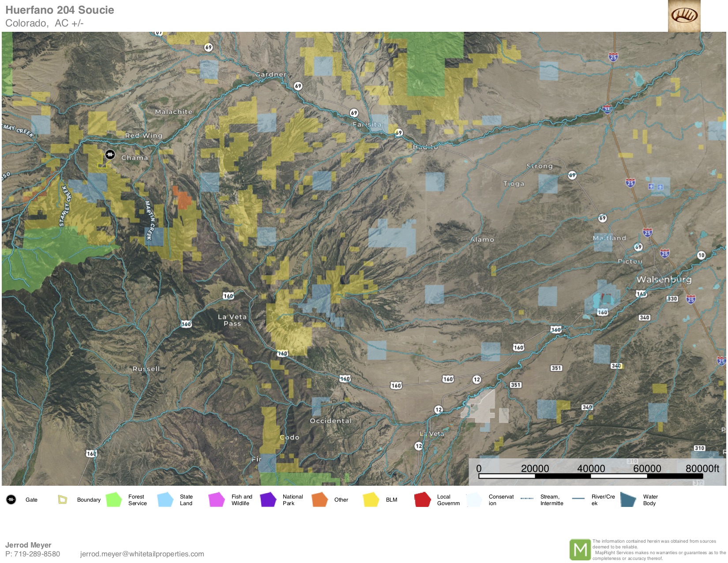Select the Local Government red swatch
The height and width of the screenshot is (563, 728).
[x=422, y=500]
